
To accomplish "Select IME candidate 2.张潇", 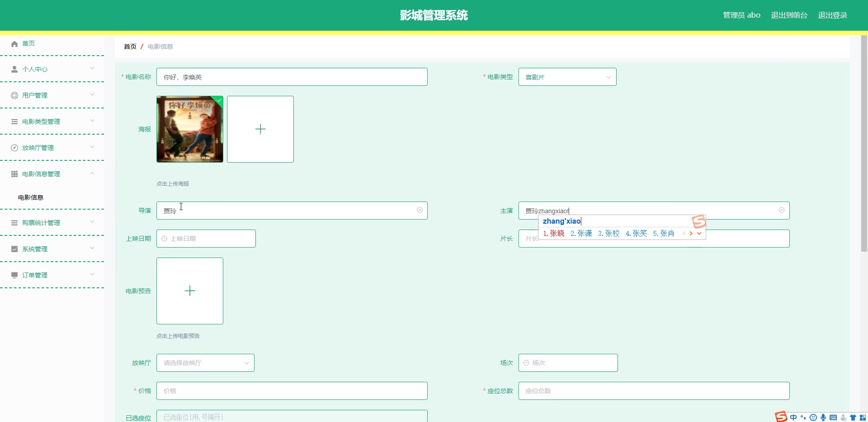I will [x=581, y=234].
